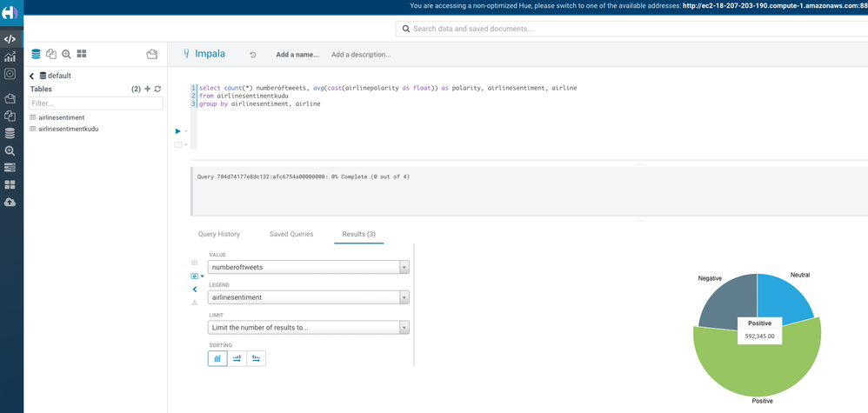Image resolution: width=868 pixels, height=413 pixels.
Task: Open the query history clock icon
Action: [x=253, y=55]
